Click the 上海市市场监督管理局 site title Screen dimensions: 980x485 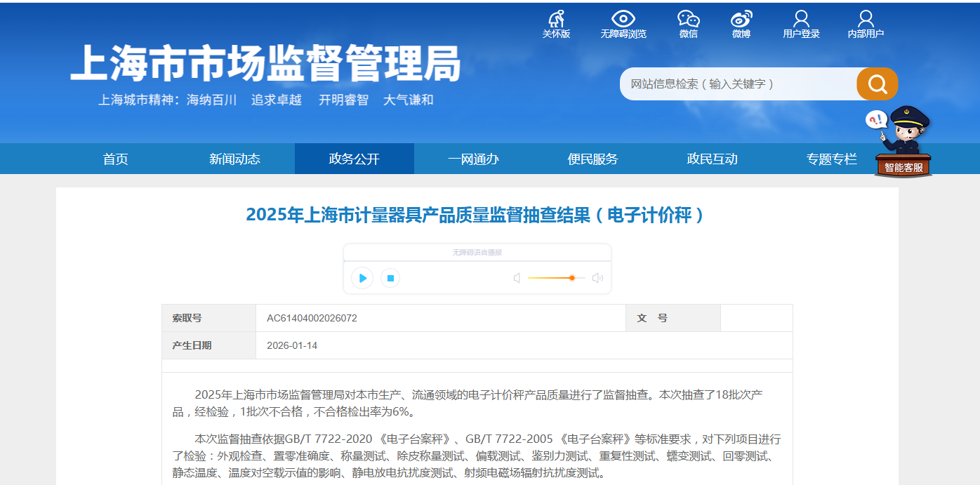pyautogui.click(x=265, y=64)
